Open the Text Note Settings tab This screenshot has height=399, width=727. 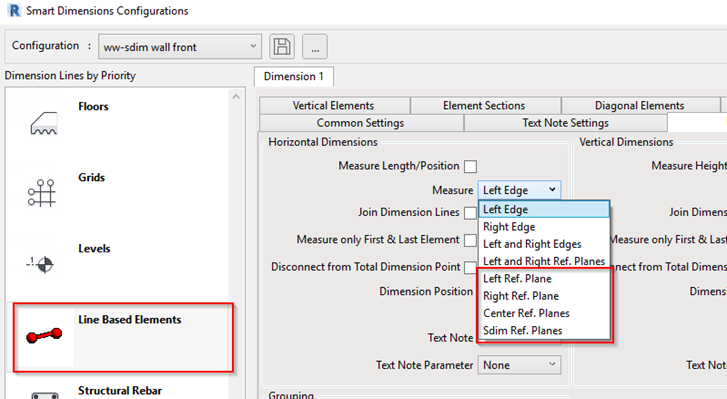tap(565, 123)
